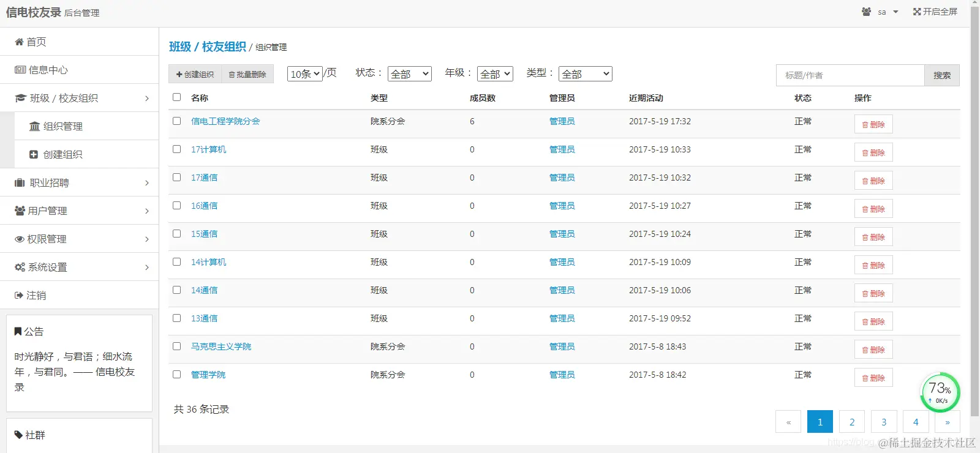The width and height of the screenshot is (980, 453).
Task: Click the gears icon for 系统设置
Action: pos(20,267)
